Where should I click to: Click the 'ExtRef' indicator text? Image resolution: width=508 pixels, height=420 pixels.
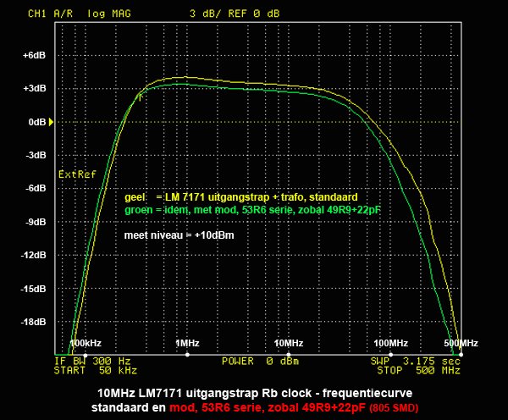(x=77, y=174)
